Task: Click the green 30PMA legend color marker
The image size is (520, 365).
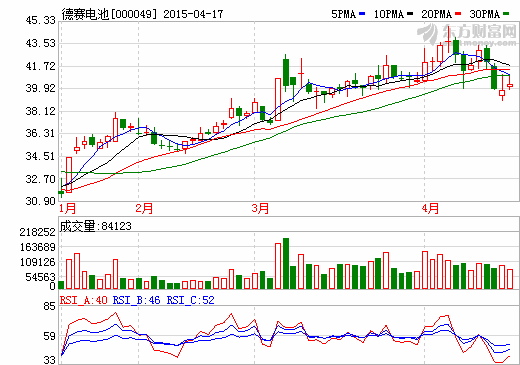Action: pyautogui.click(x=506, y=14)
